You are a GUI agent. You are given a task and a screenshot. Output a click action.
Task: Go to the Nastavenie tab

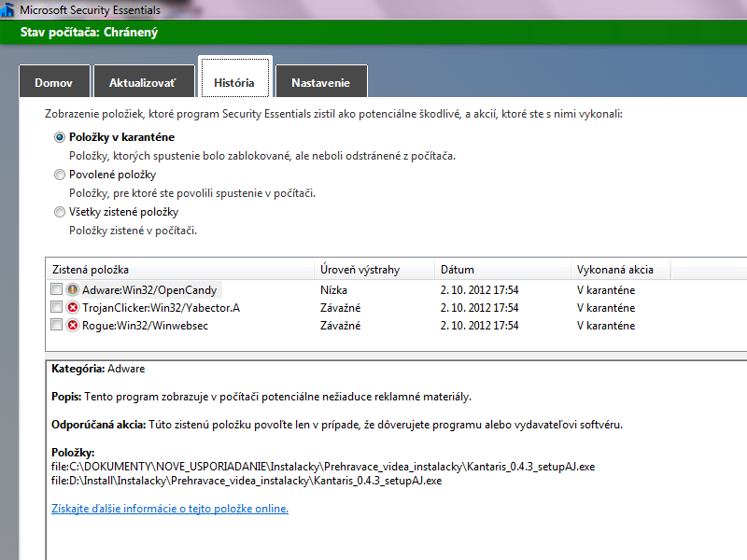tap(320, 83)
